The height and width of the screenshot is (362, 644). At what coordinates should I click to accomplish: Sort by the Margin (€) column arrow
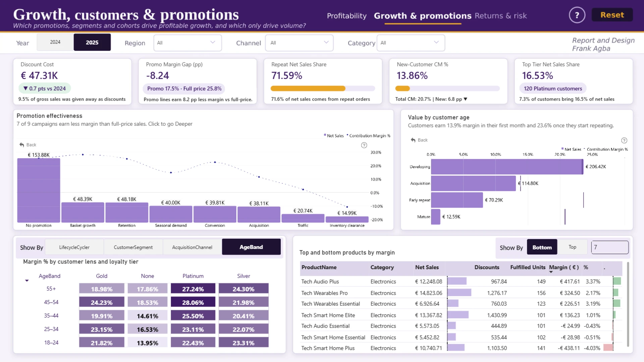(551, 272)
